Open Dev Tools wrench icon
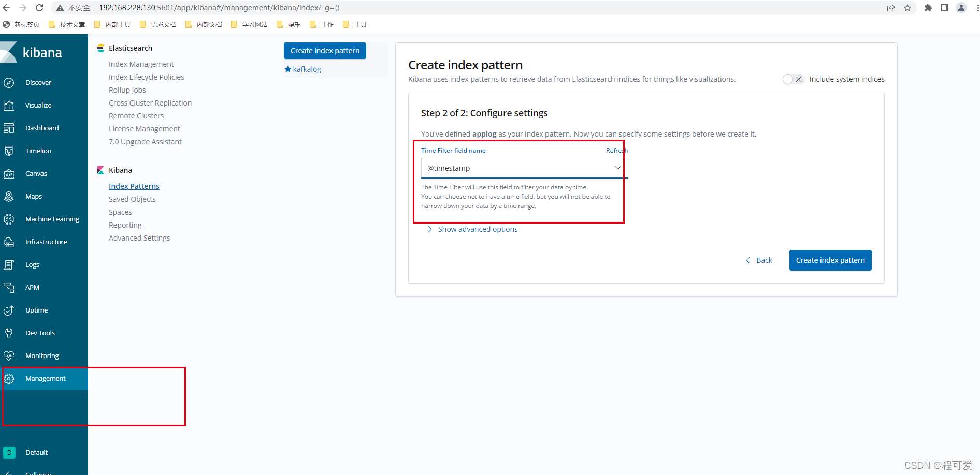 click(9, 333)
